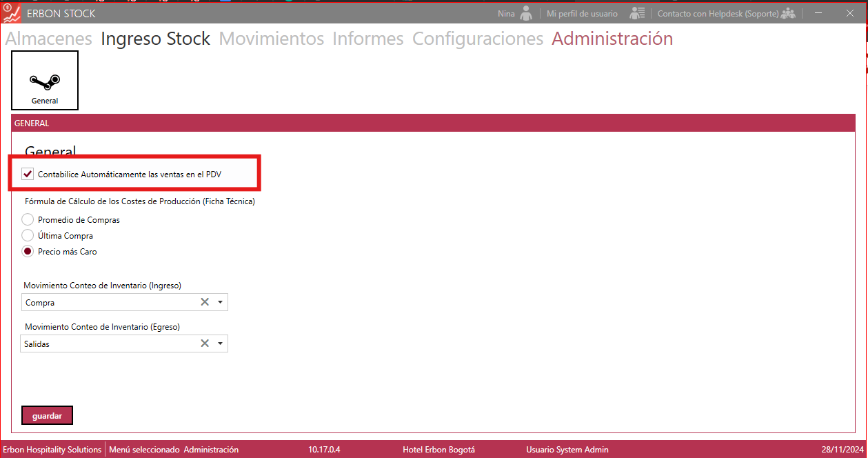Click Contacto con Helpdesk (Soporte) link
868x458 pixels.
(x=717, y=14)
